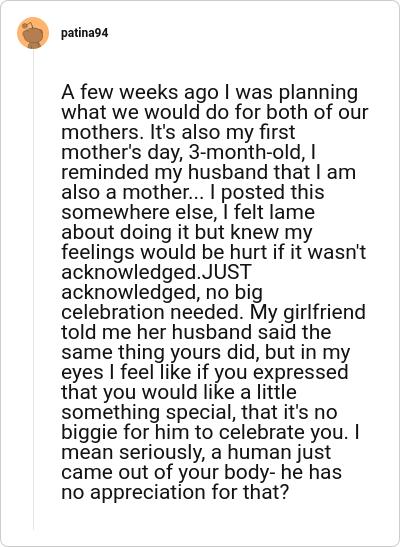Visit the patina94 username profile link
Image resolution: width=400 pixels, height=547 pixels.
(84, 33)
